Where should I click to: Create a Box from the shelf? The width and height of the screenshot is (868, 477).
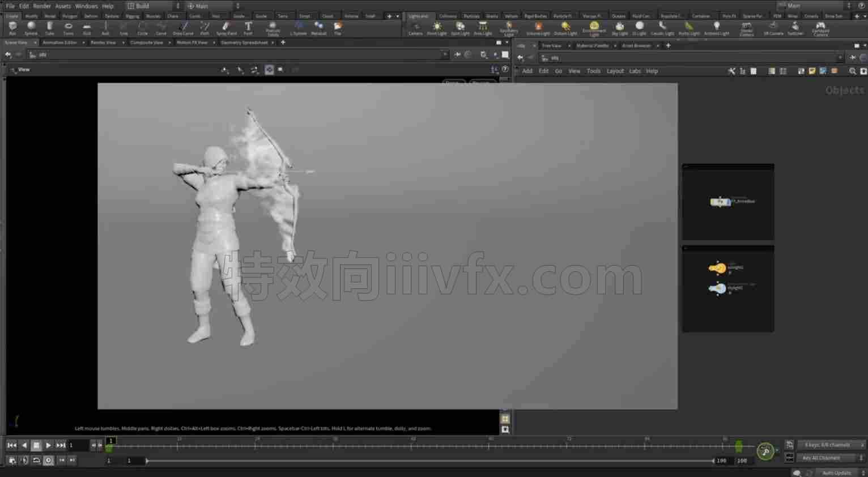12,28
